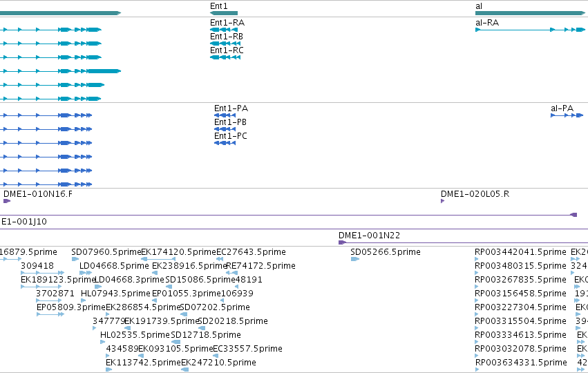This screenshot has height=373, width=588.
Task: Click the LD04668.3prime EST label
Action: (129, 280)
